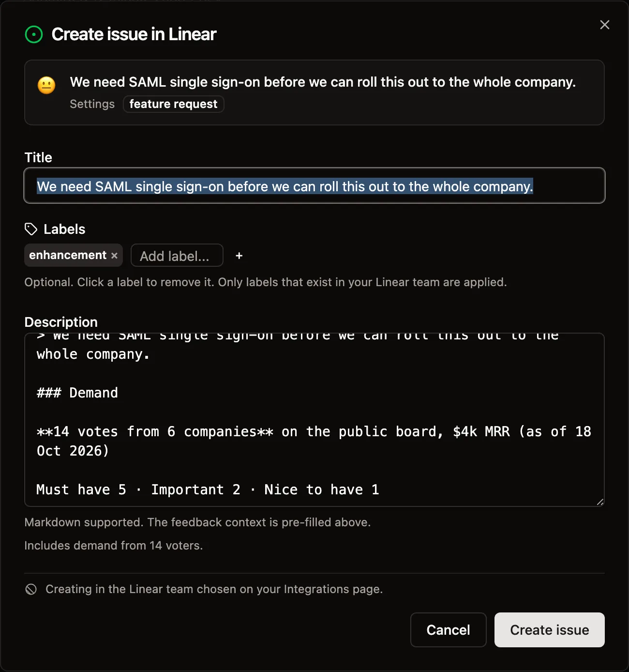Screen dimensions: 629x672
Task: Close the Create issue dialog
Action: [x=604, y=25]
